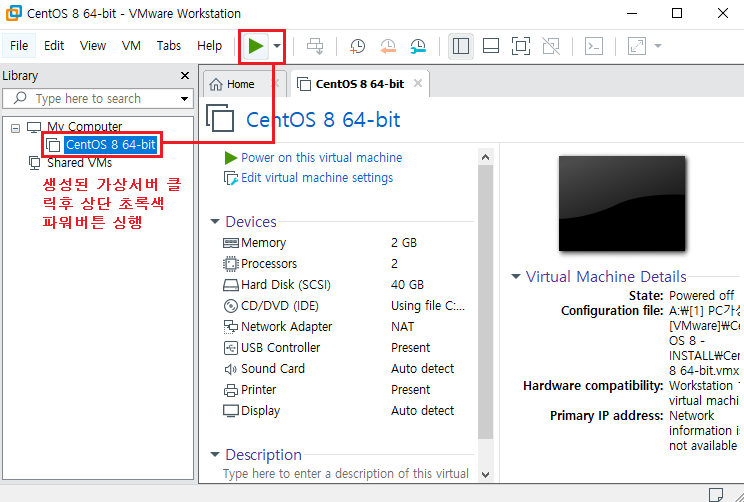This screenshot has height=502, width=744.
Task: Click scroll down arrow of summary pane
Action: [485, 474]
